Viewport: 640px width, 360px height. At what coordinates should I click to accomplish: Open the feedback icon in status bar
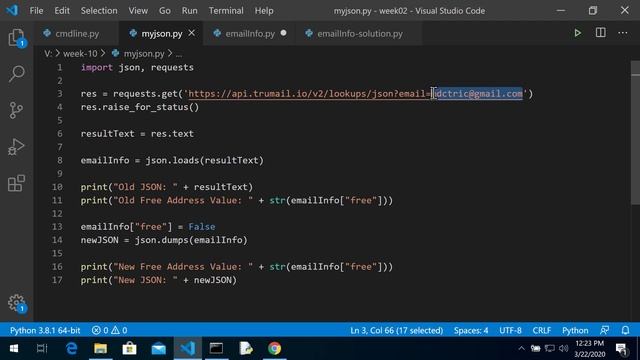pyautogui.click(x=604, y=330)
